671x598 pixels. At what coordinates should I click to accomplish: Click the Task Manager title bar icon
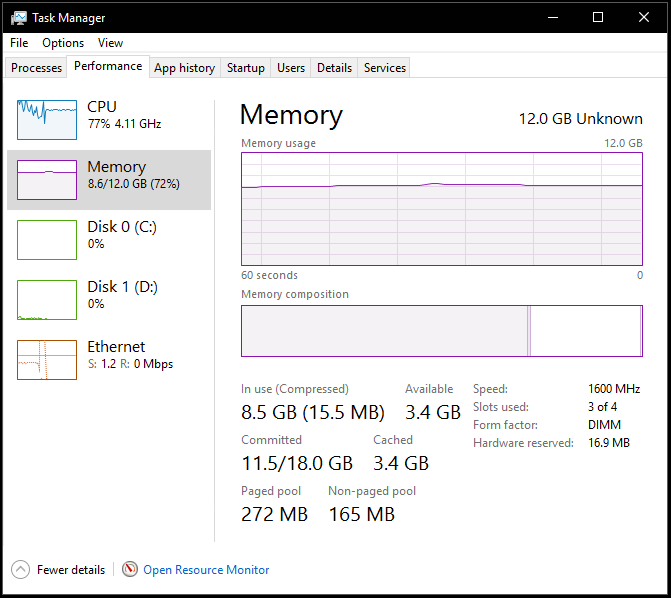pos(19,17)
